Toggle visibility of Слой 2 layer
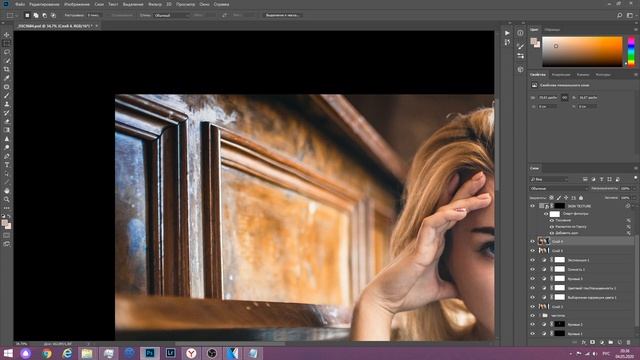This screenshot has height=360, width=640. tap(532, 307)
